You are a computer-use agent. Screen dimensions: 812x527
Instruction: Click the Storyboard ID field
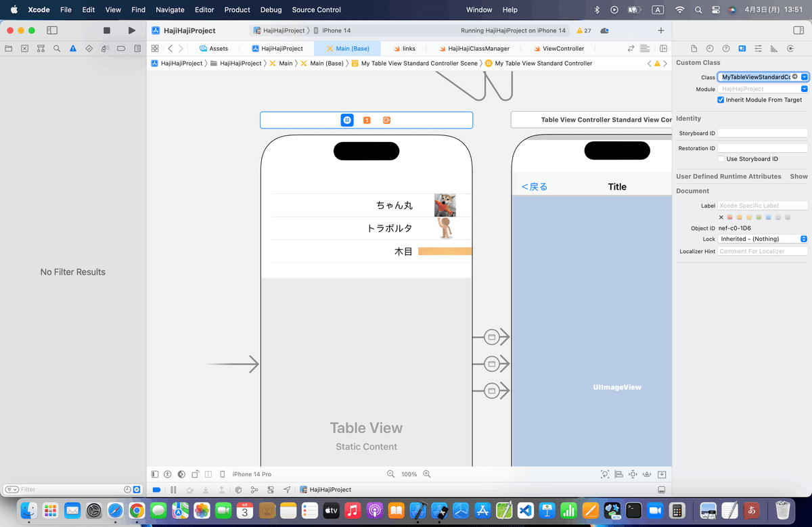point(763,133)
